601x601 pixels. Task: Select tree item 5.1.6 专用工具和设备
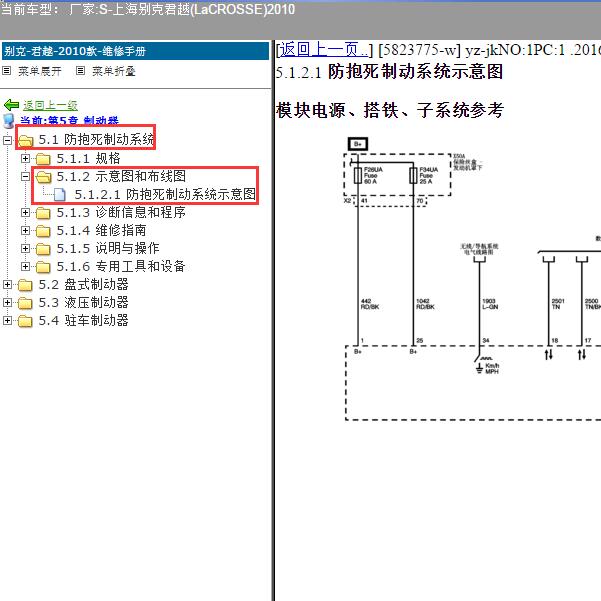coord(121,266)
